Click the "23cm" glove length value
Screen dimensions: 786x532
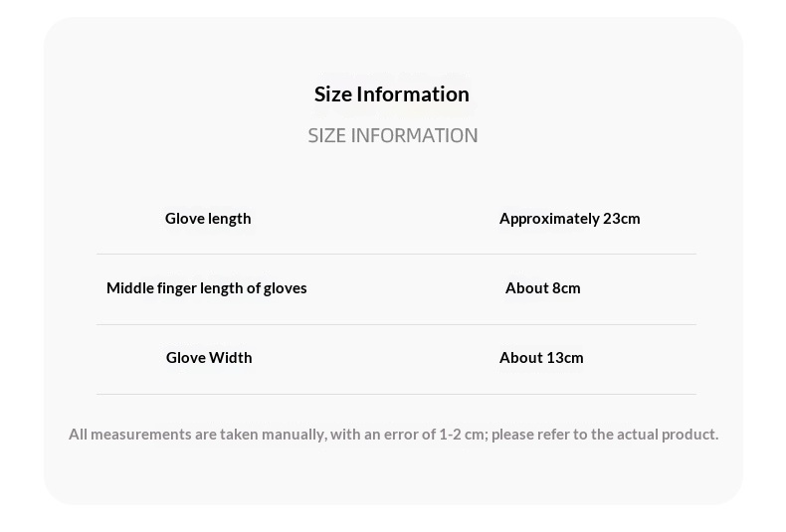click(x=622, y=219)
